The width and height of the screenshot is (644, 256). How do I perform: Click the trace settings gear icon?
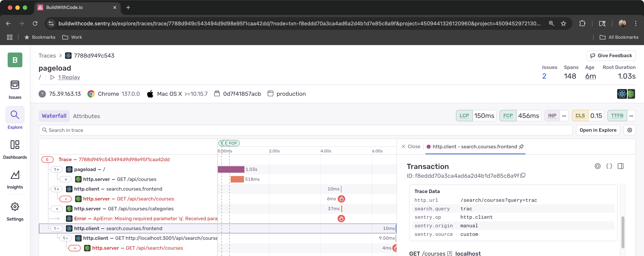tap(629, 130)
